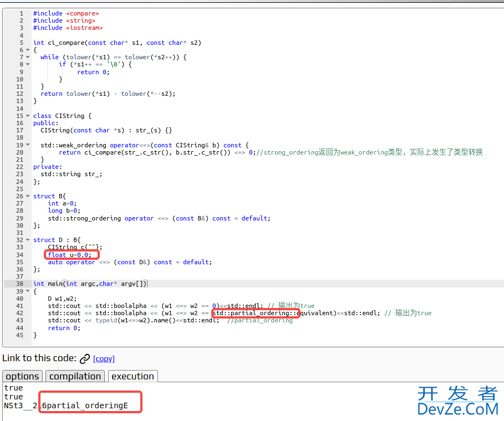The image size is (504, 421).
Task: Click 'auto operator' on line 35
Action: coord(72,262)
